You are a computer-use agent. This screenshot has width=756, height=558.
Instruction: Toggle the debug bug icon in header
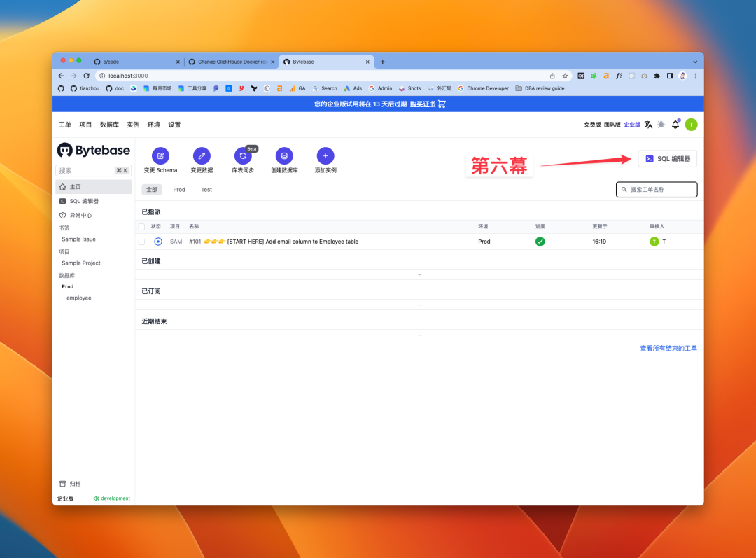click(x=661, y=125)
